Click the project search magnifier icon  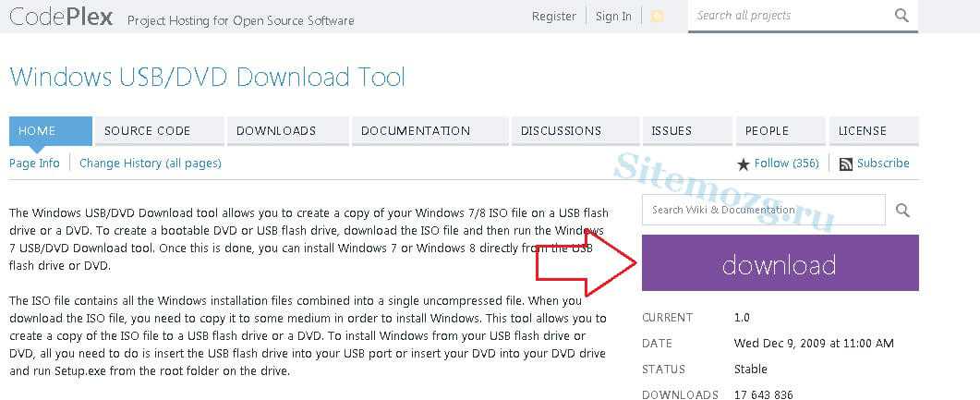pos(901,16)
